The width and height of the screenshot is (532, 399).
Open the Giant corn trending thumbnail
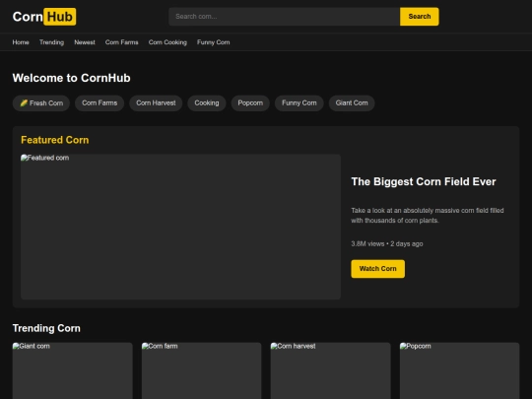click(73, 370)
